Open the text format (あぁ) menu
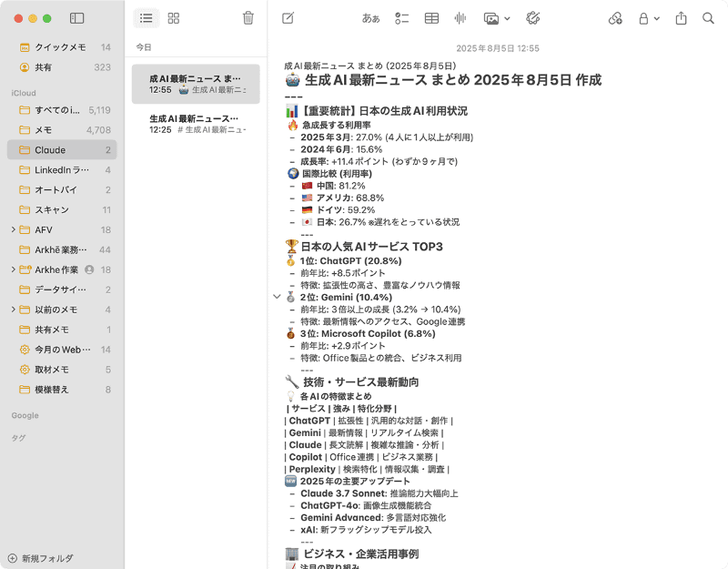 371,18
